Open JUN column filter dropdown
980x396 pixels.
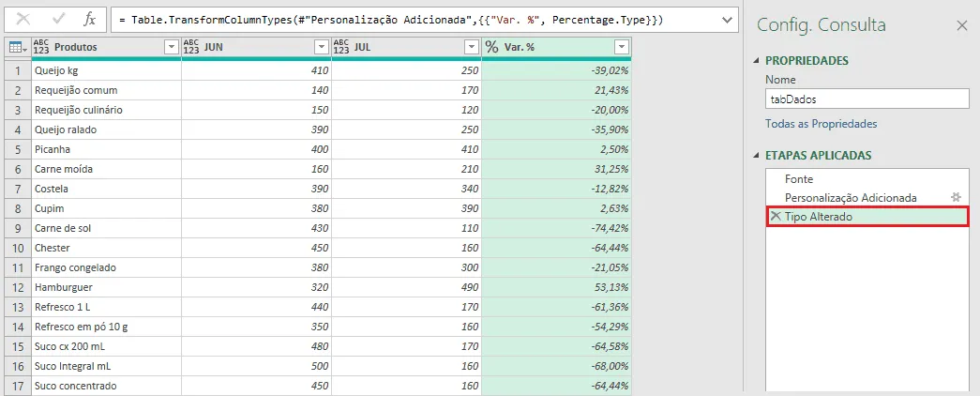click(322, 47)
